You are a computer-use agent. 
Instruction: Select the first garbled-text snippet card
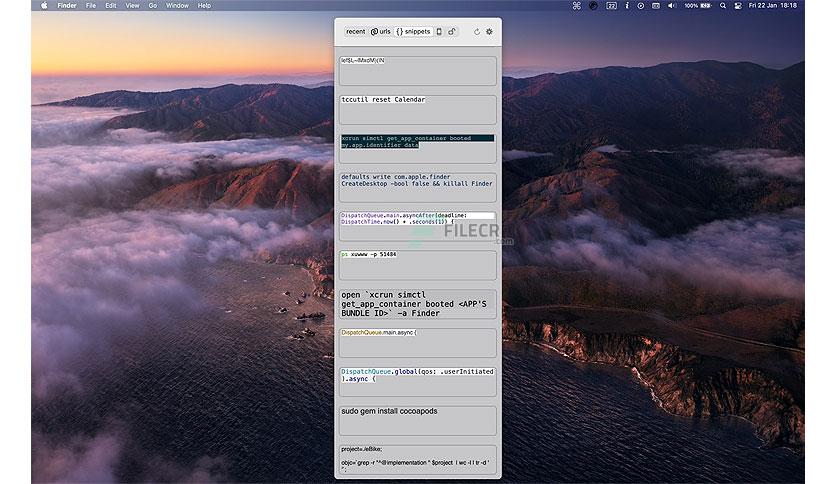point(417,70)
